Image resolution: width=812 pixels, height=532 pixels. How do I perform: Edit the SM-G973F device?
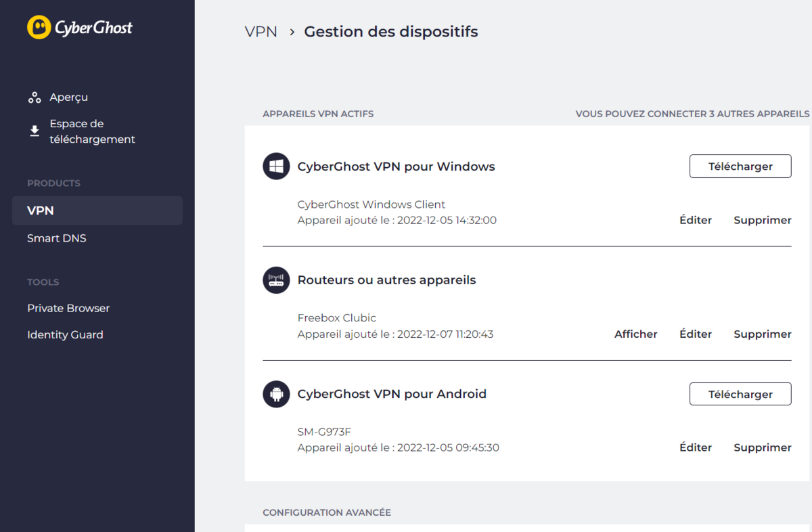tap(696, 447)
